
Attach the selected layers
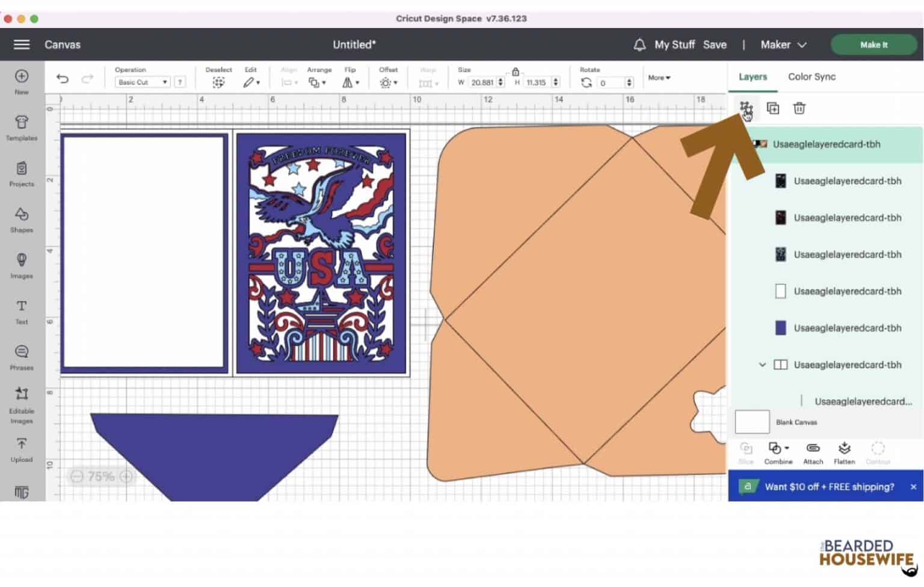813,452
